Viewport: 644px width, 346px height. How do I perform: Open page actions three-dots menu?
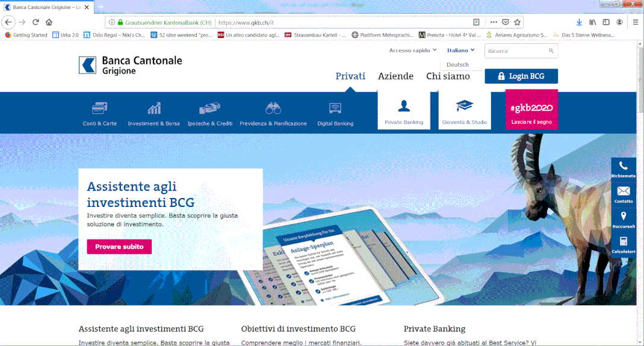click(x=494, y=22)
